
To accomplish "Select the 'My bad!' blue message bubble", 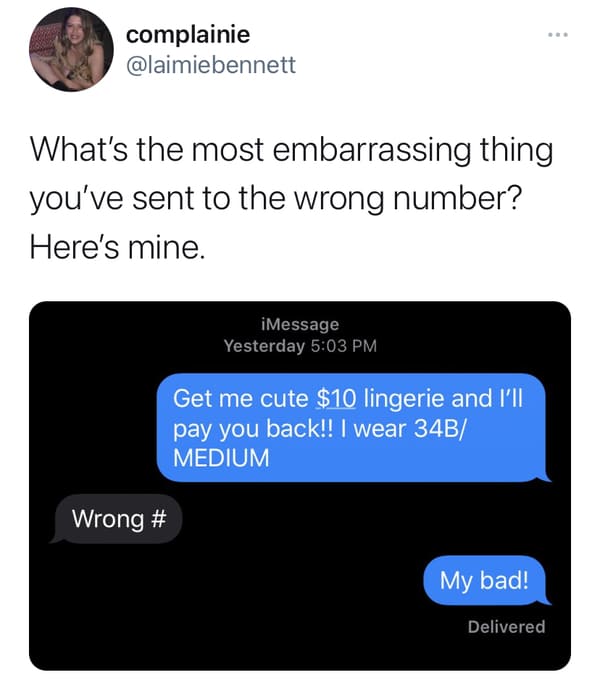I will point(486,580).
